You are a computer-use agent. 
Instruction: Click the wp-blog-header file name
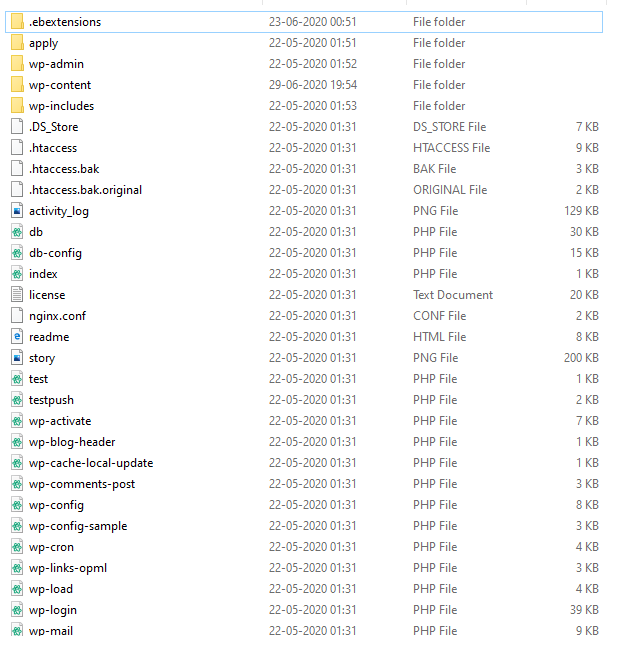point(72,442)
